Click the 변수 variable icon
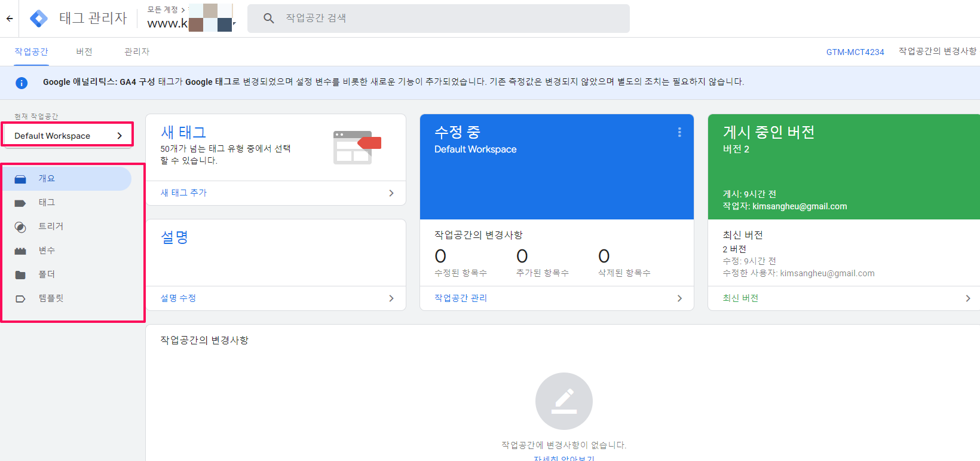980x461 pixels. [x=20, y=251]
